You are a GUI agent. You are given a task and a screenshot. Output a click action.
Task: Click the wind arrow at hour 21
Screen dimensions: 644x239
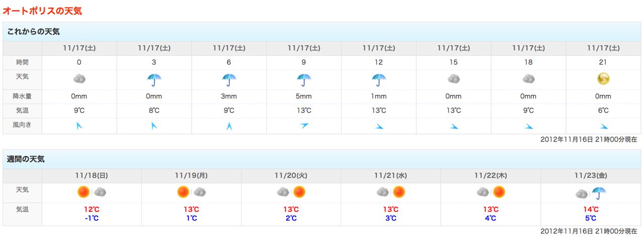pos(604,126)
